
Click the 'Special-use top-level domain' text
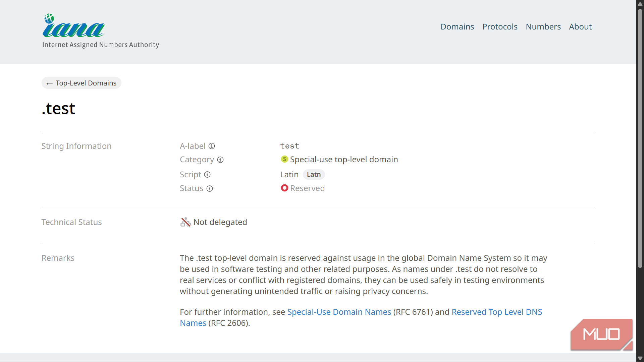(344, 160)
